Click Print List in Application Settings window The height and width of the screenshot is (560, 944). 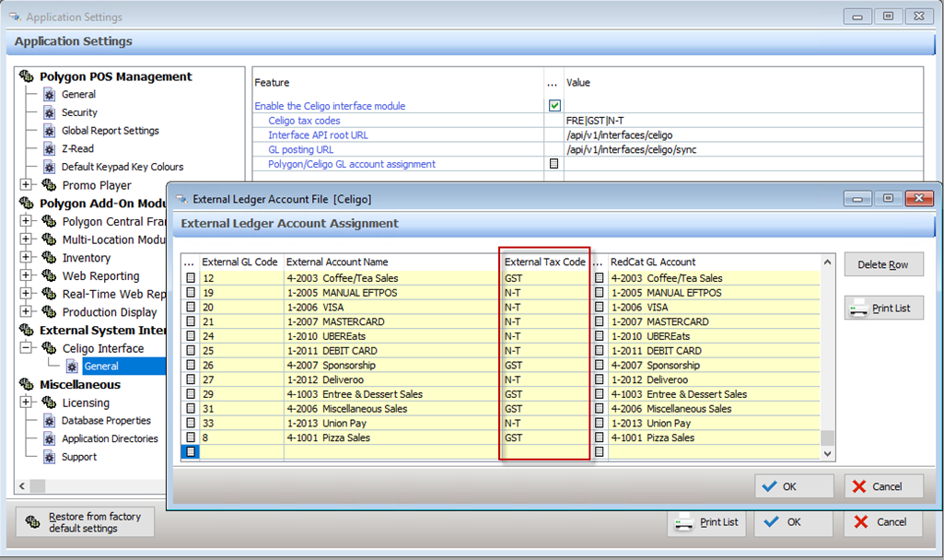point(706,522)
